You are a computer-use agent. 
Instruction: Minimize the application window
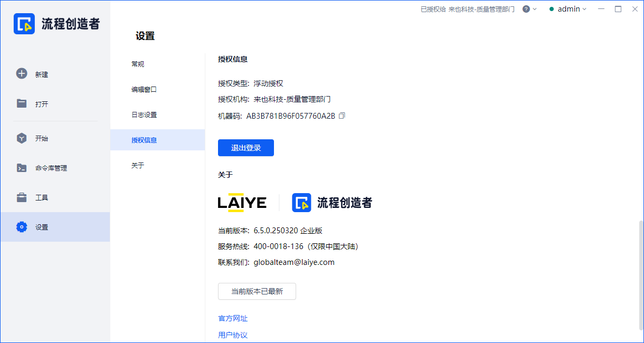(x=601, y=9)
